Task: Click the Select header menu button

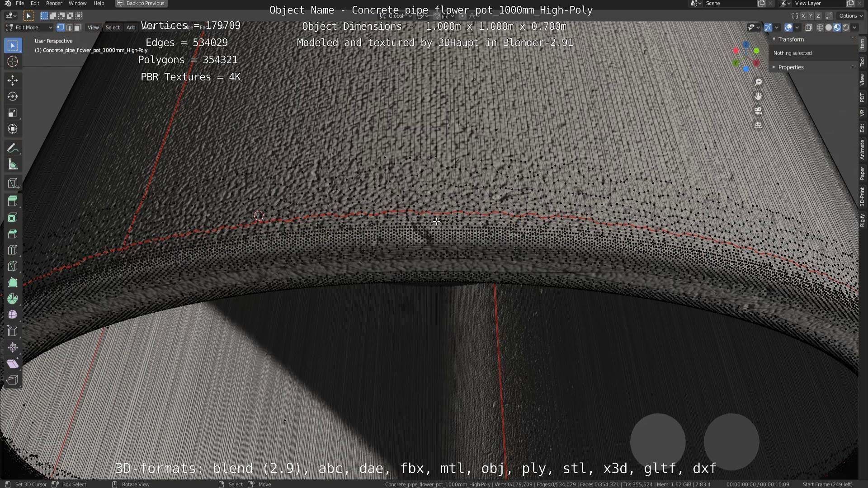Action: pos(113,28)
